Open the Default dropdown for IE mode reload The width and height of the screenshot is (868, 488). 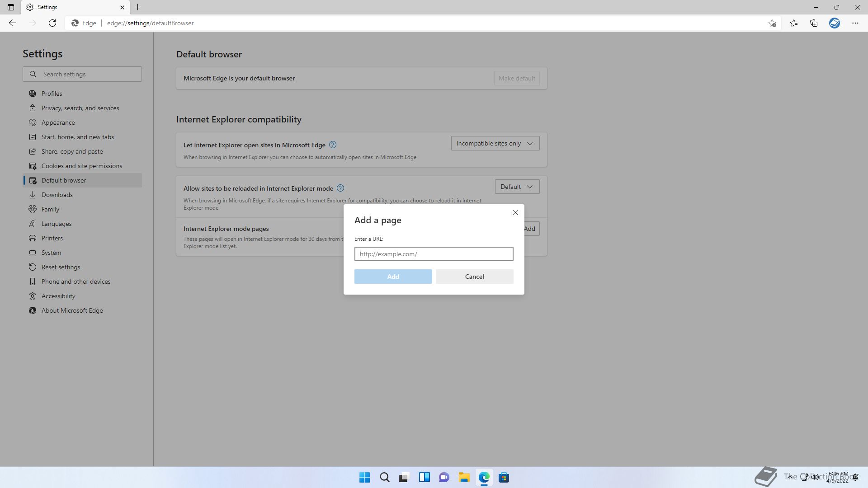pyautogui.click(x=517, y=187)
